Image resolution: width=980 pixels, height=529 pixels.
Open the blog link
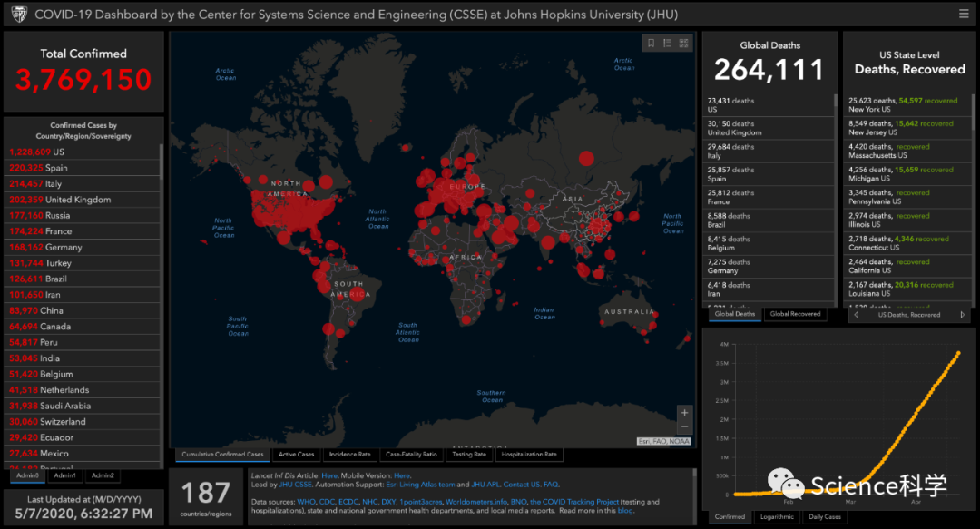pos(624,511)
